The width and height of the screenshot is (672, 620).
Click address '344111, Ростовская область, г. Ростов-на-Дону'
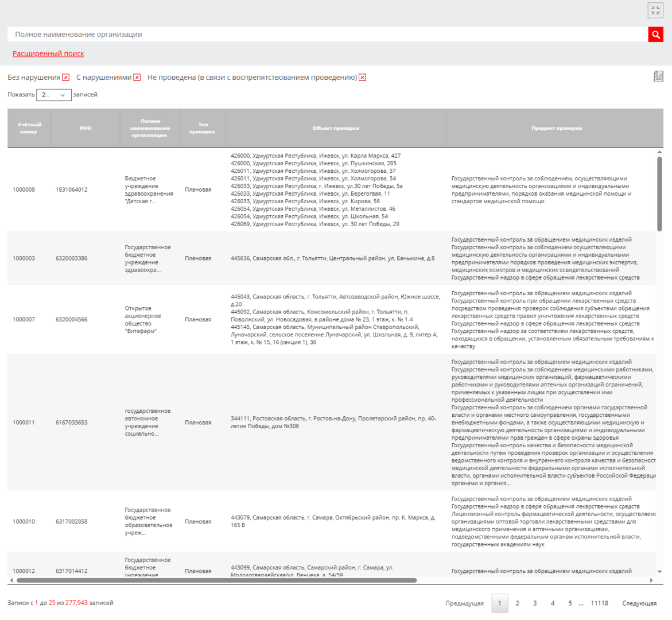tap(333, 423)
